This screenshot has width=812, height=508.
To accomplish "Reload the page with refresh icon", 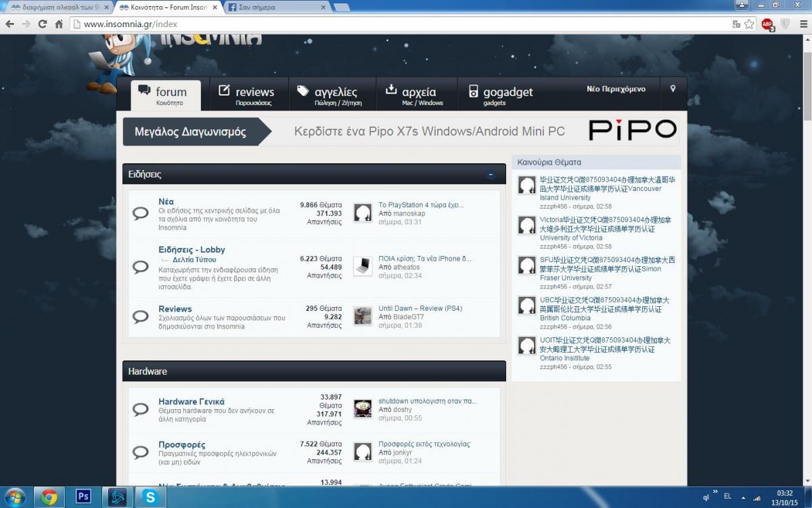I will click(43, 24).
